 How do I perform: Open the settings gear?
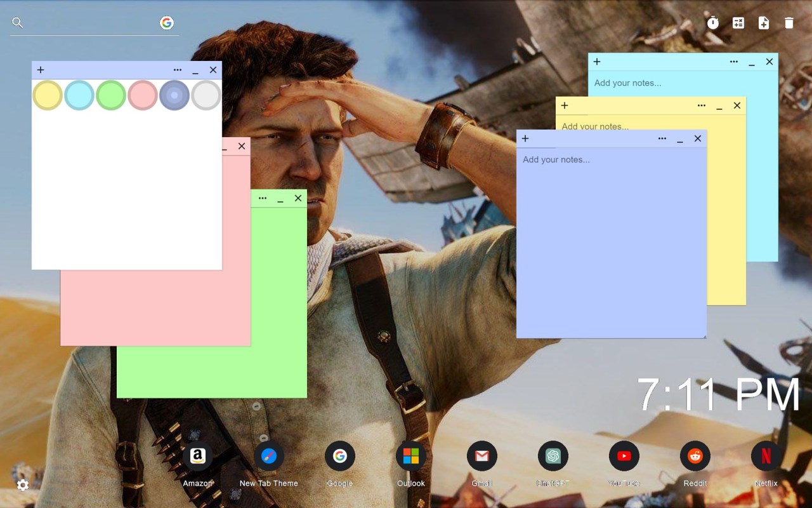pyautogui.click(x=23, y=485)
